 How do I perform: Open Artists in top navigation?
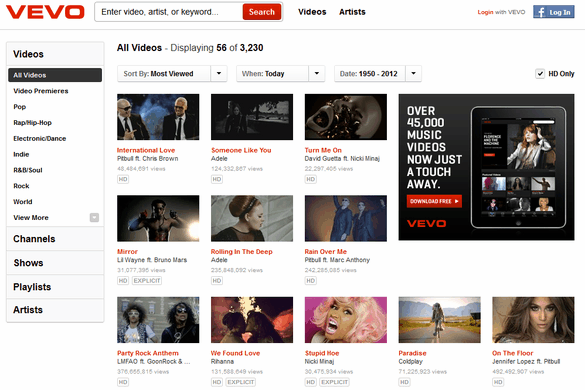tap(352, 12)
